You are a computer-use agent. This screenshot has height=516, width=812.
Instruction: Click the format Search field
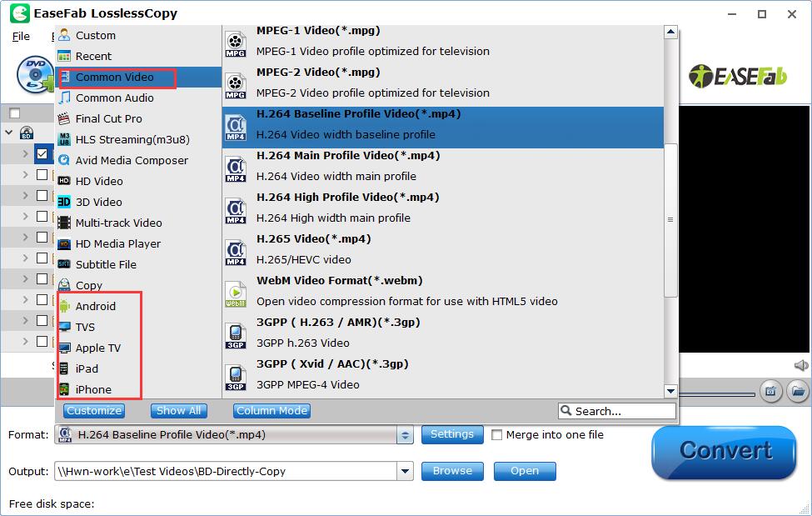tap(617, 411)
